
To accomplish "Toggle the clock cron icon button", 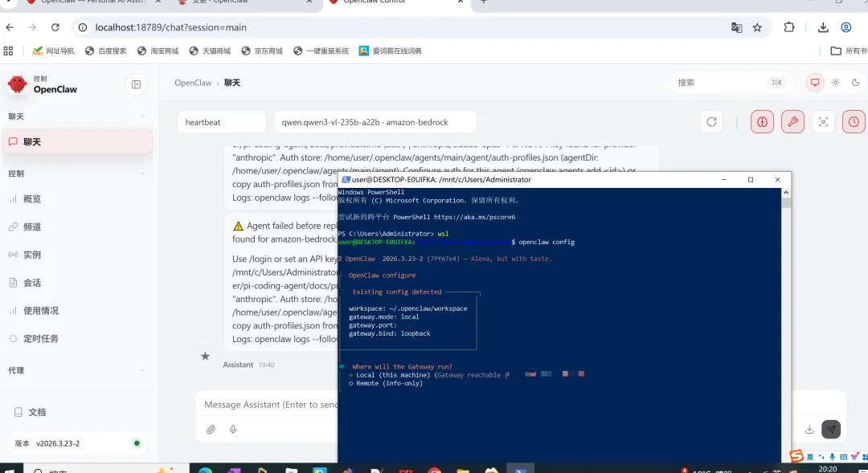I will coord(854,122).
